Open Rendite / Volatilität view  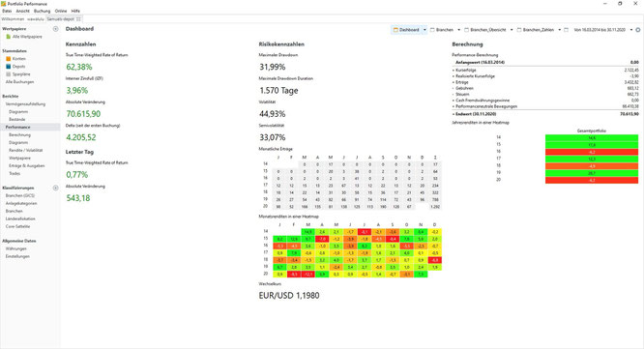(26, 150)
